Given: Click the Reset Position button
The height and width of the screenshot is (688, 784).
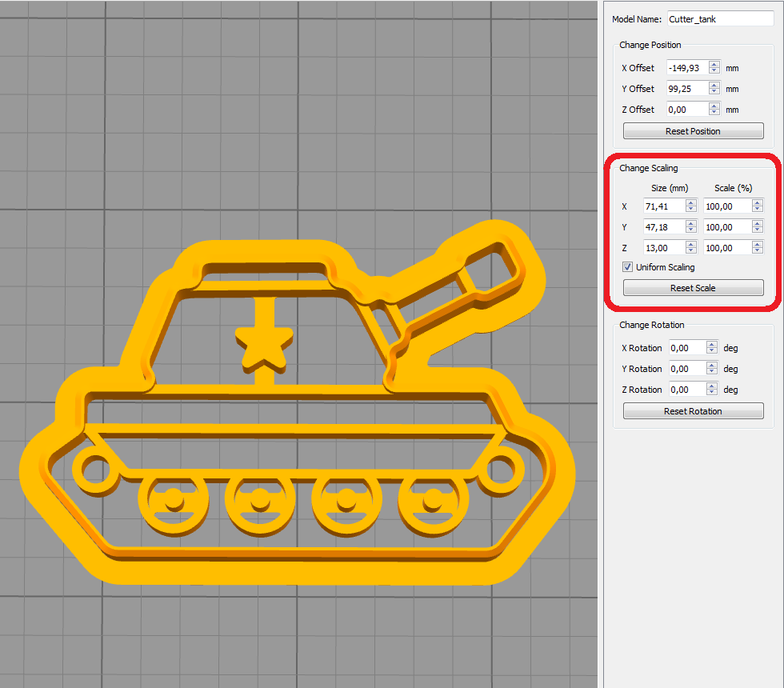Looking at the screenshot, I should point(693,130).
